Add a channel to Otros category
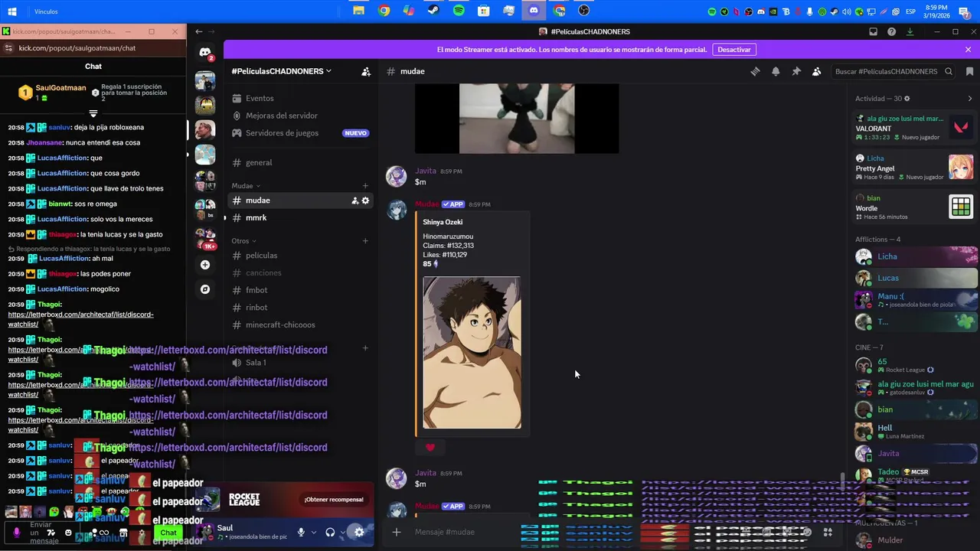Viewport: 980px width, 551px height. (x=365, y=241)
